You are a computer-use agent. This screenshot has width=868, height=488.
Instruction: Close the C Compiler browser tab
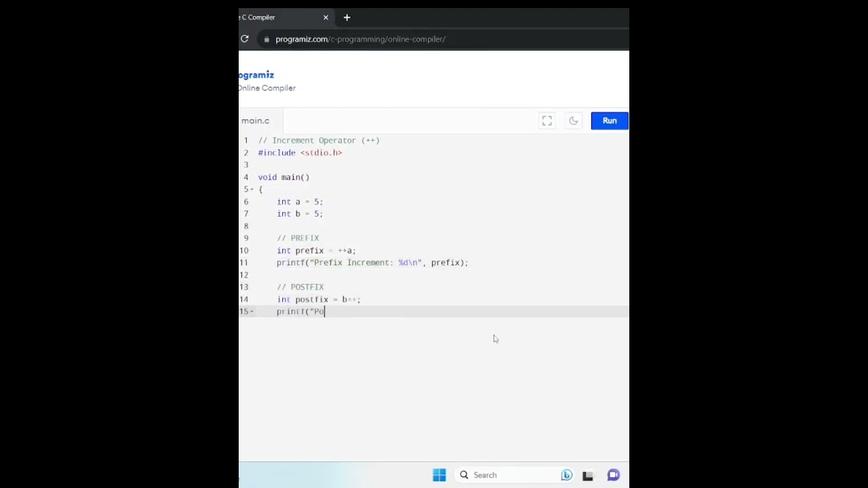[x=325, y=18]
